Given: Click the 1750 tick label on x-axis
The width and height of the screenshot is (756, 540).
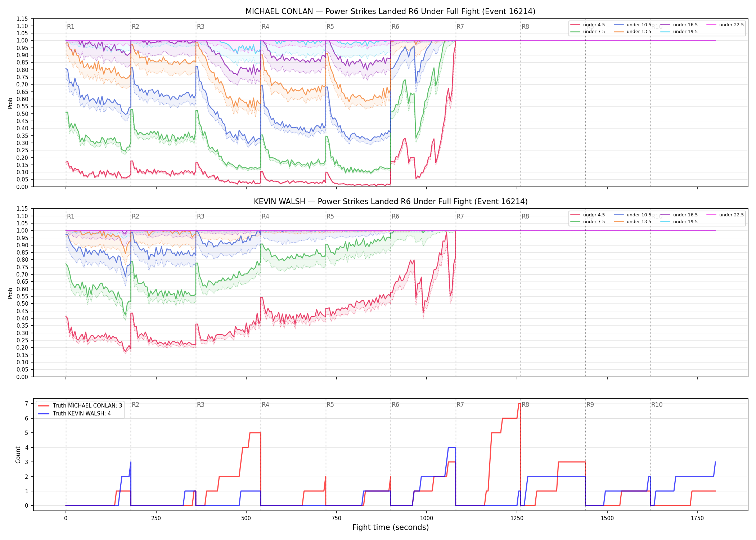Looking at the screenshot, I should (697, 518).
